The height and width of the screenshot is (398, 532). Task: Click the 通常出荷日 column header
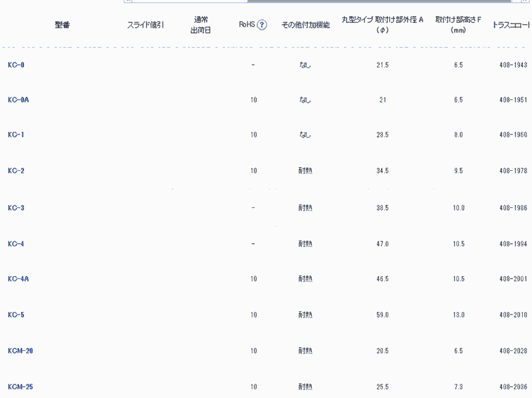(x=201, y=25)
